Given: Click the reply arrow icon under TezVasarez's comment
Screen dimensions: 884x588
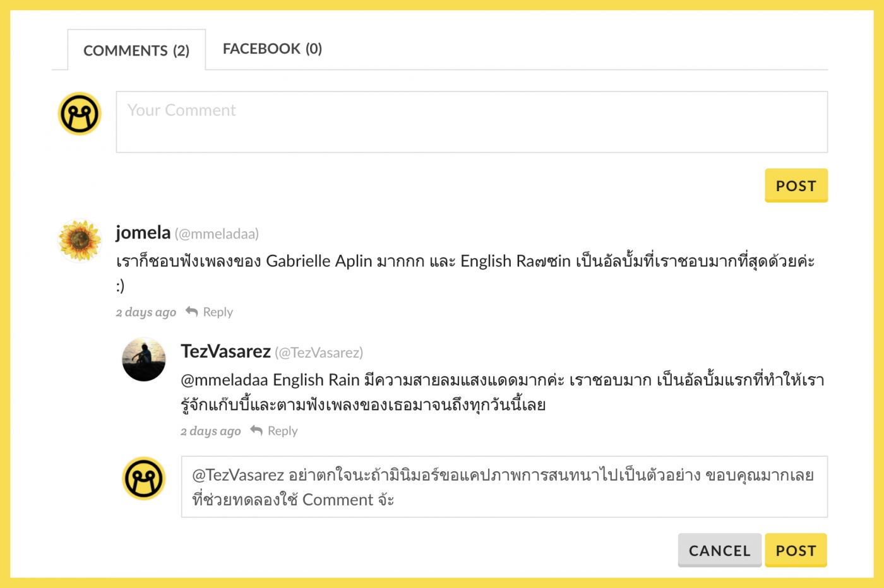Looking at the screenshot, I should [x=256, y=430].
